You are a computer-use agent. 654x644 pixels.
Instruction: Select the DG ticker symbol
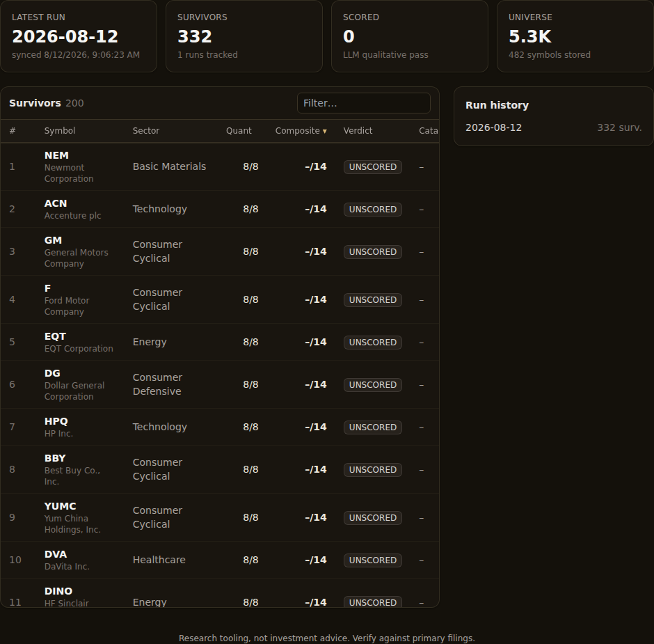[52, 373]
